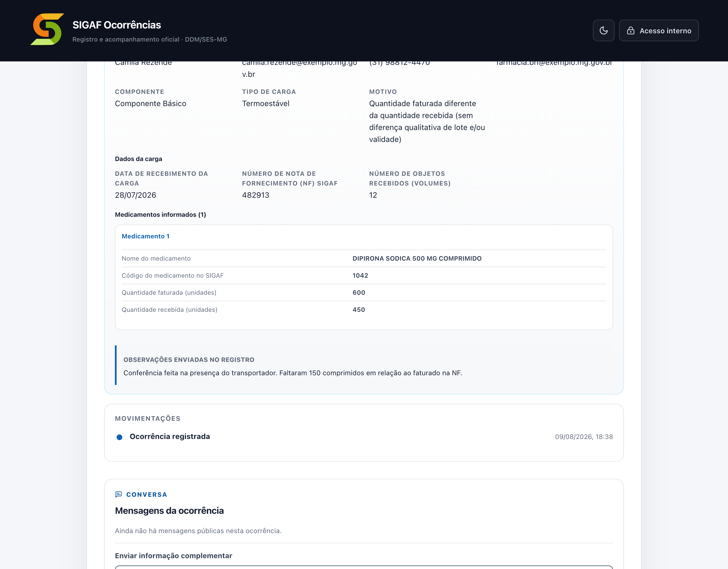Click the no public messages notice

(198, 531)
